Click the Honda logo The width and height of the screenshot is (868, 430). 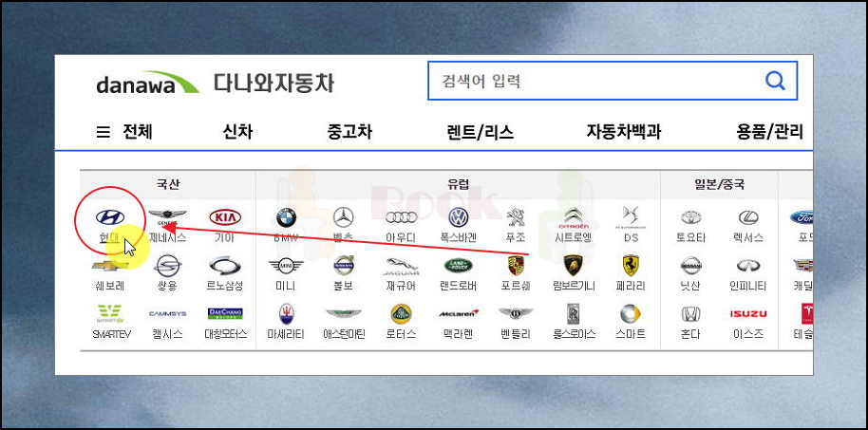point(690,314)
